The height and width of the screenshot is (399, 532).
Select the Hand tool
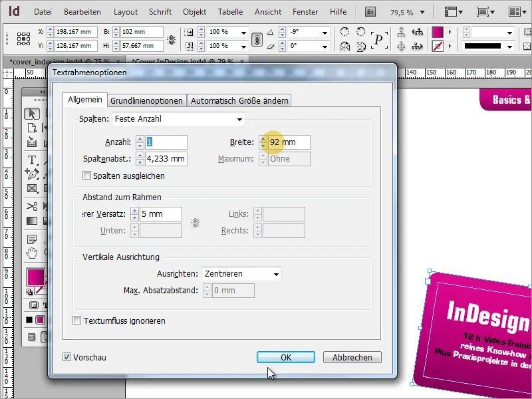32,253
